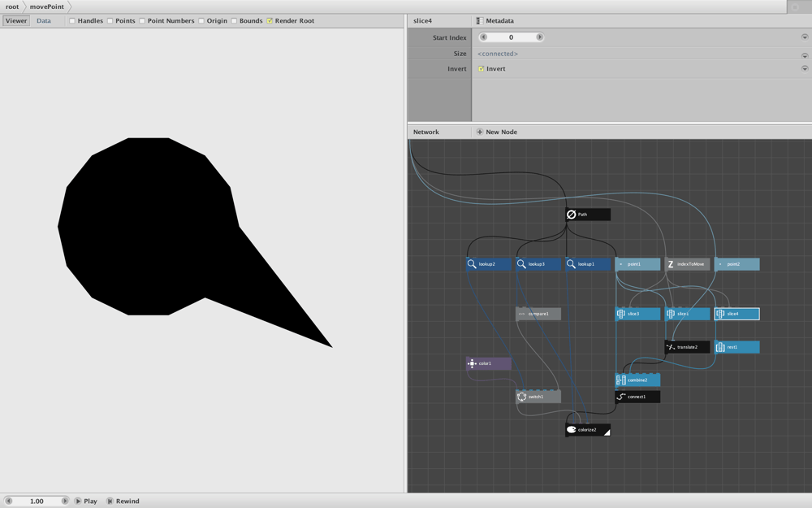Screen dimensions: 812x508
Task: Open the Invert parameter dropdown arrow
Action: pyautogui.click(x=804, y=68)
